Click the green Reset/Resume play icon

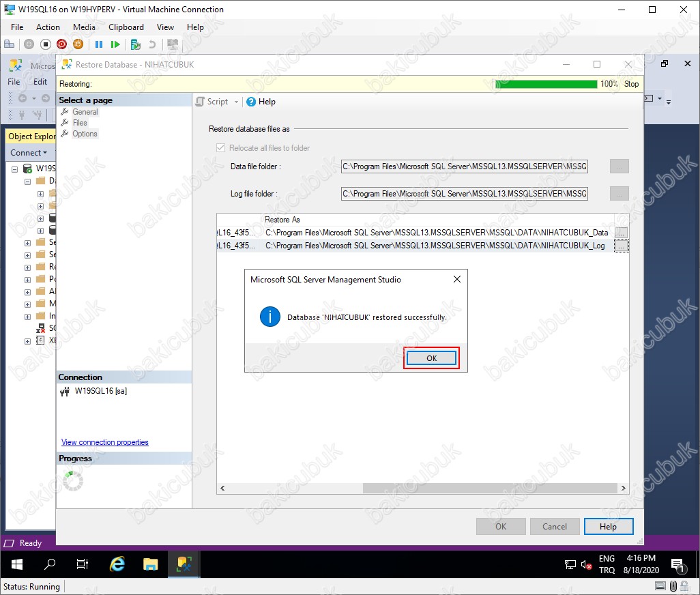pos(115,44)
